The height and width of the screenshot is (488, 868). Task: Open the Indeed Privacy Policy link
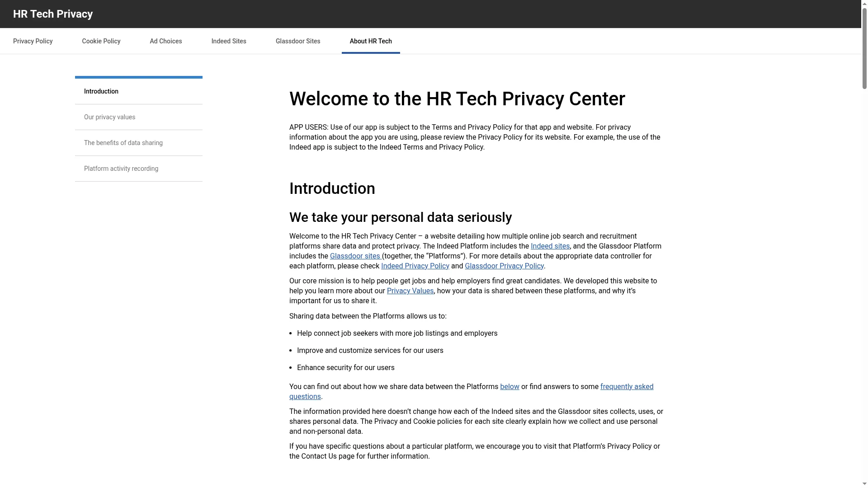point(415,266)
